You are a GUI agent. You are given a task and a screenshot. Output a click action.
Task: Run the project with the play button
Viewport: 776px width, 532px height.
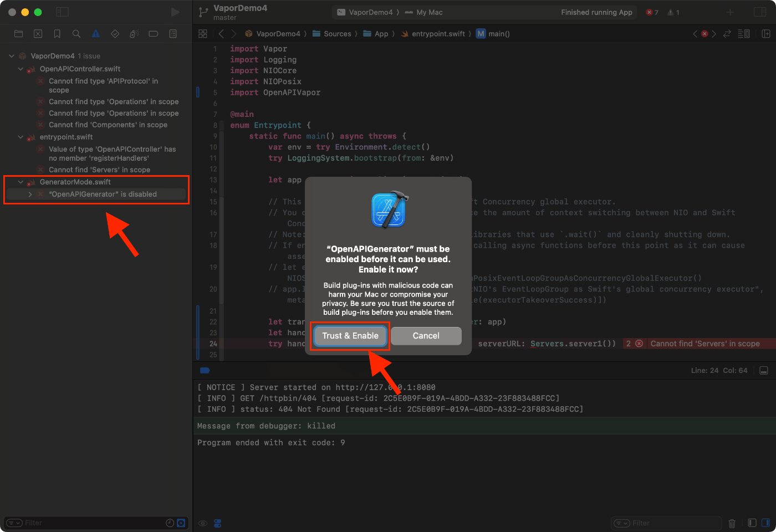point(175,12)
